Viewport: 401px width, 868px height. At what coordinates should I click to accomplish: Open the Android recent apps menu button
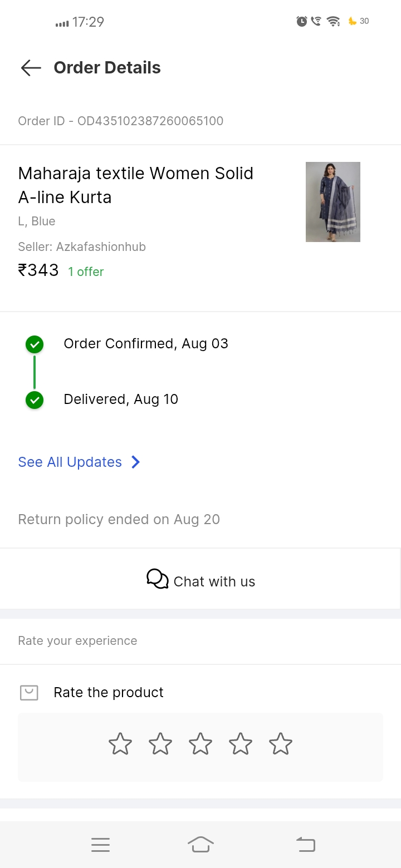tap(100, 845)
